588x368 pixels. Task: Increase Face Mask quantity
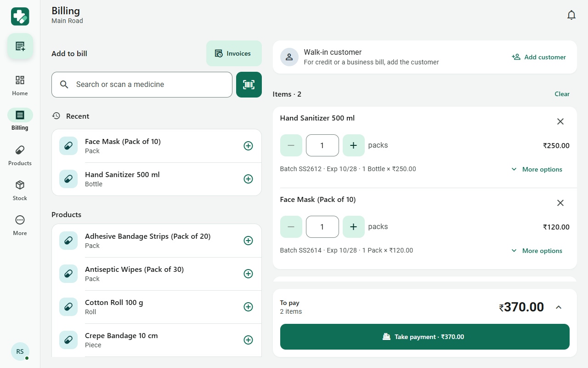point(354,227)
